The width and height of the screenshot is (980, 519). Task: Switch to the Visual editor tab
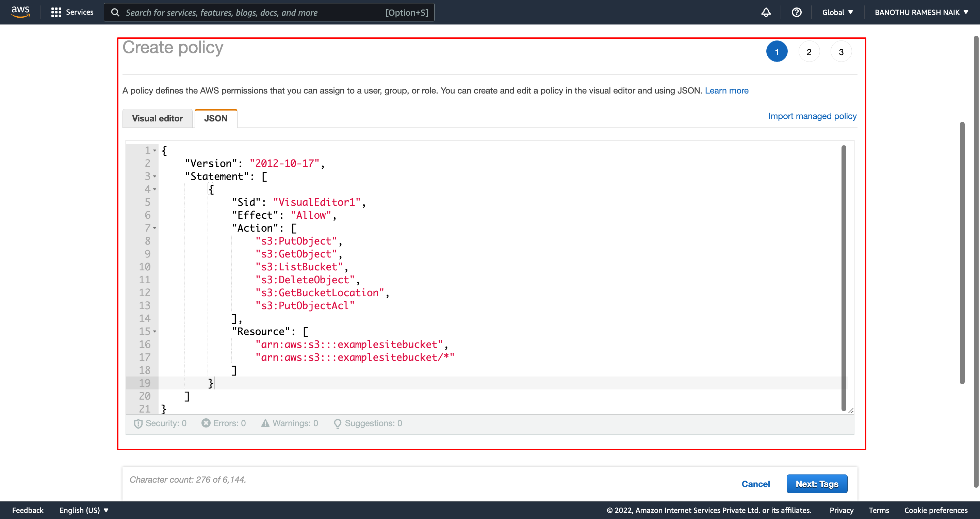157,118
